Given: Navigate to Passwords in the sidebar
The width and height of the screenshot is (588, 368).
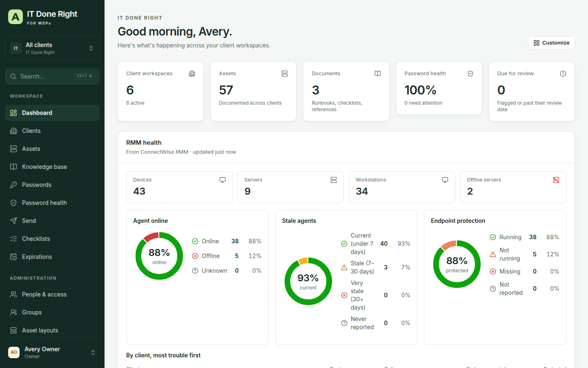Looking at the screenshot, I should pos(52,185).
